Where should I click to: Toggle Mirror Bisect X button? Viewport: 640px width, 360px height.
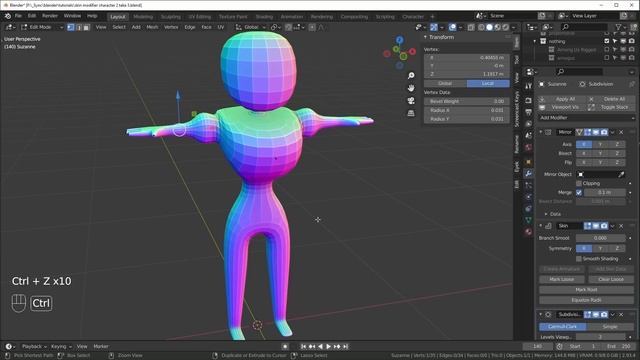[584, 153]
